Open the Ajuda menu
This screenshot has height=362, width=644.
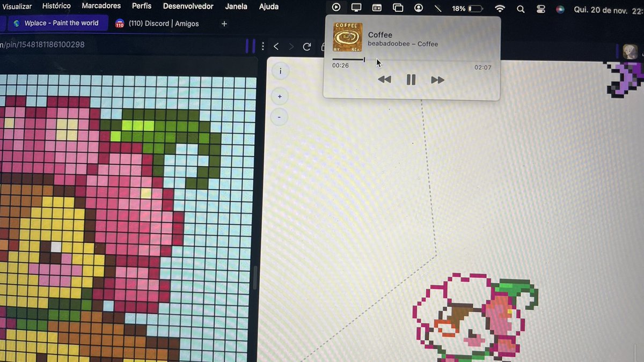click(x=269, y=6)
